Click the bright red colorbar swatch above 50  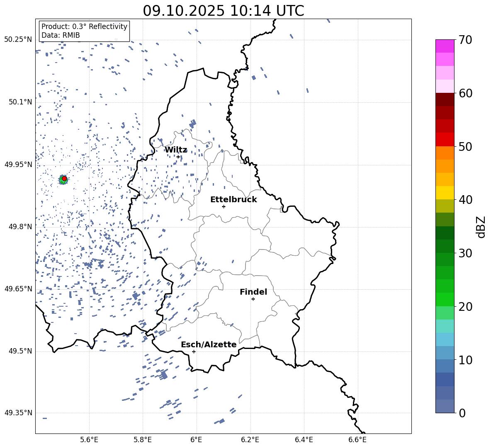(x=445, y=140)
